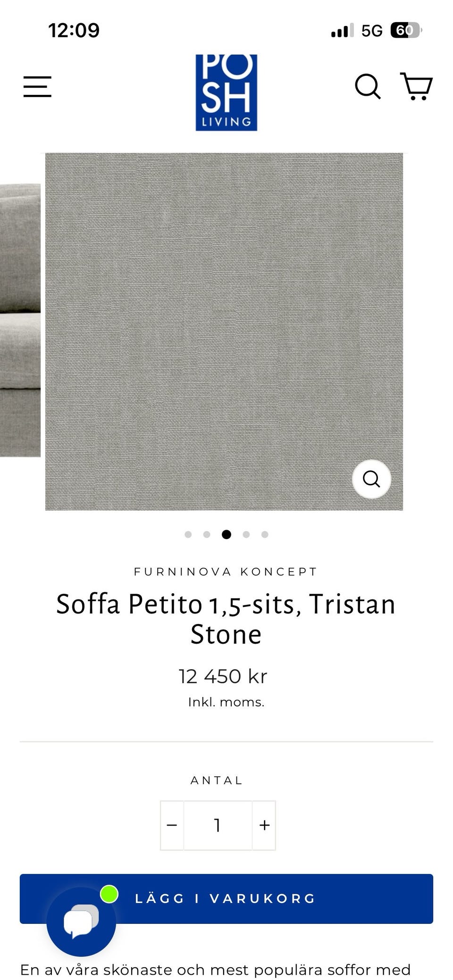Image resolution: width=453 pixels, height=980 pixels.
Task: Open Furninova Koncept brand link
Action: click(226, 572)
